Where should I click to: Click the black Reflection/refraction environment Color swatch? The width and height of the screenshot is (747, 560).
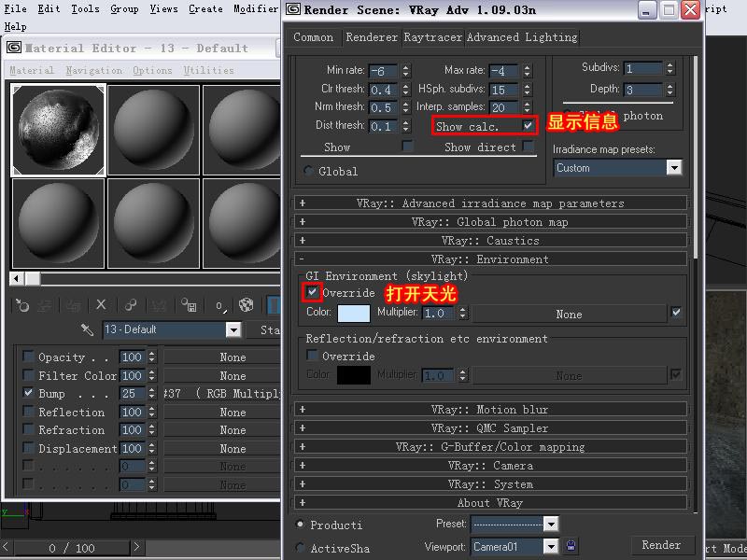tap(354, 375)
